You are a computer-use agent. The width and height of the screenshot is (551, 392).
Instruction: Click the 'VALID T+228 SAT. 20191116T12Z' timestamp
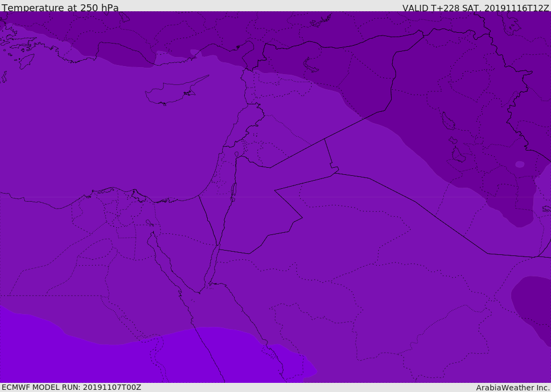point(476,8)
